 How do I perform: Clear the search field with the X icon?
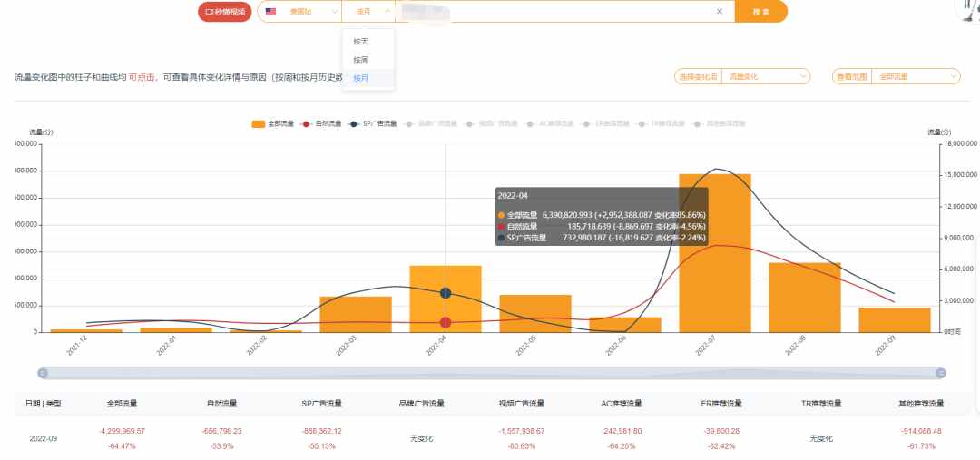720,11
